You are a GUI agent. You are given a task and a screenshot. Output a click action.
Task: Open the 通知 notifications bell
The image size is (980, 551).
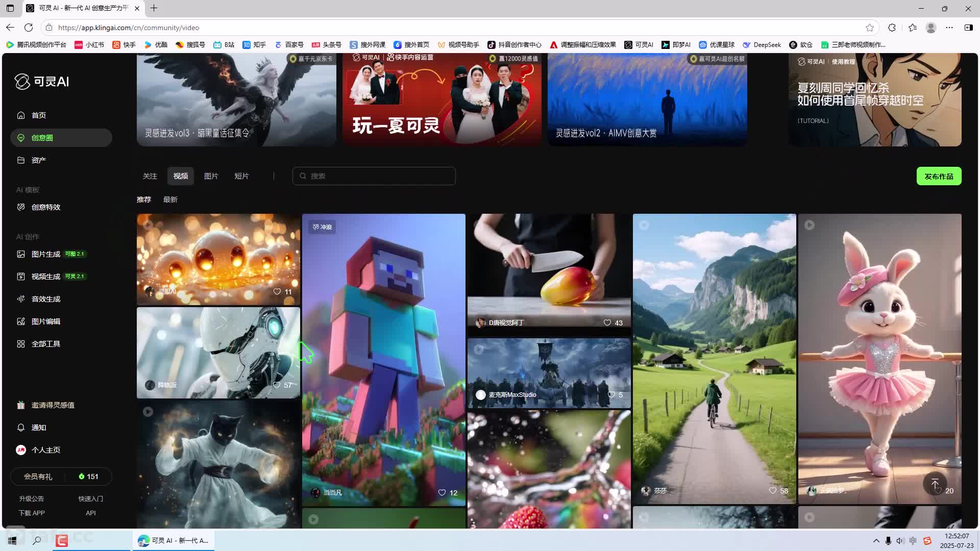21,428
